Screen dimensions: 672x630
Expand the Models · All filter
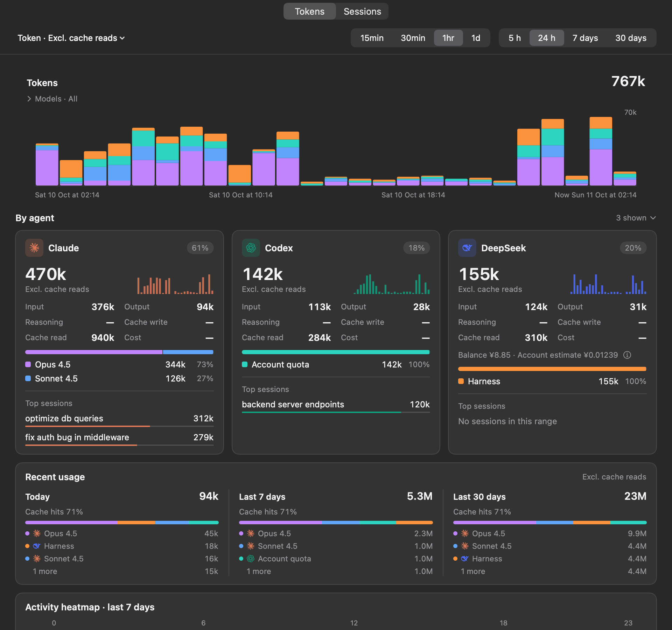coord(52,99)
